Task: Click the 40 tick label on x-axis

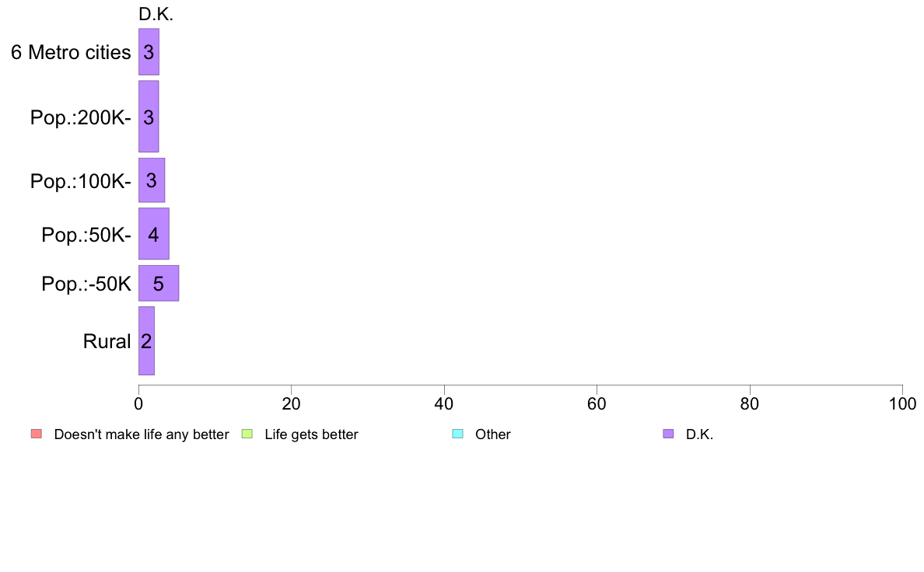Action: tap(444, 403)
